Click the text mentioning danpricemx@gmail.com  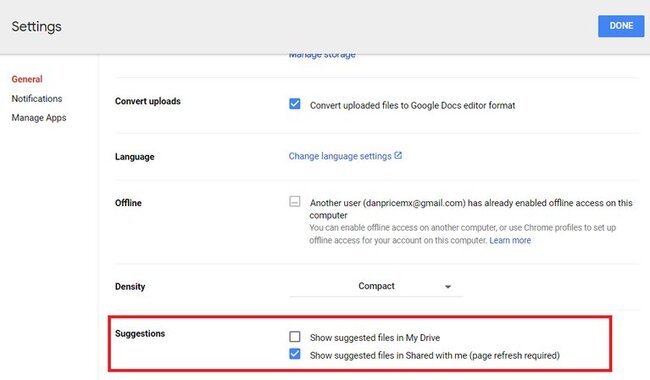(x=471, y=209)
